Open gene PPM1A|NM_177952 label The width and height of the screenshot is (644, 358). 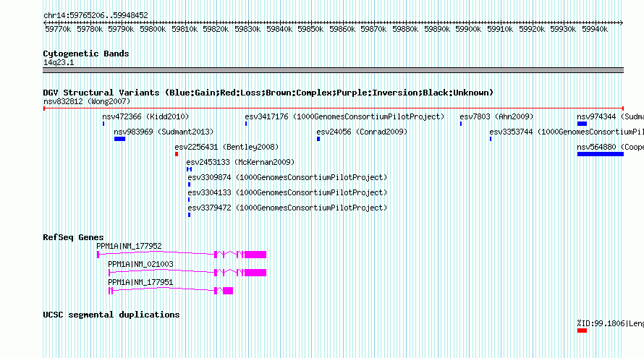(129, 246)
